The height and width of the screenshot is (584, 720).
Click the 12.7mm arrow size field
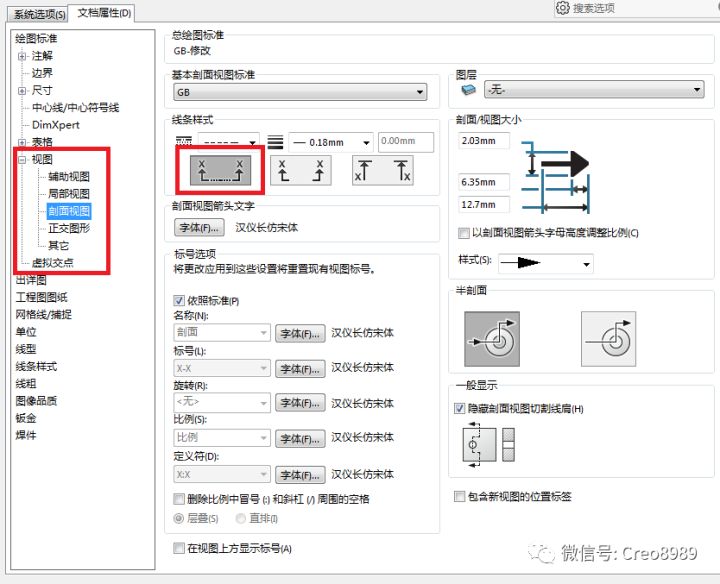[484, 204]
